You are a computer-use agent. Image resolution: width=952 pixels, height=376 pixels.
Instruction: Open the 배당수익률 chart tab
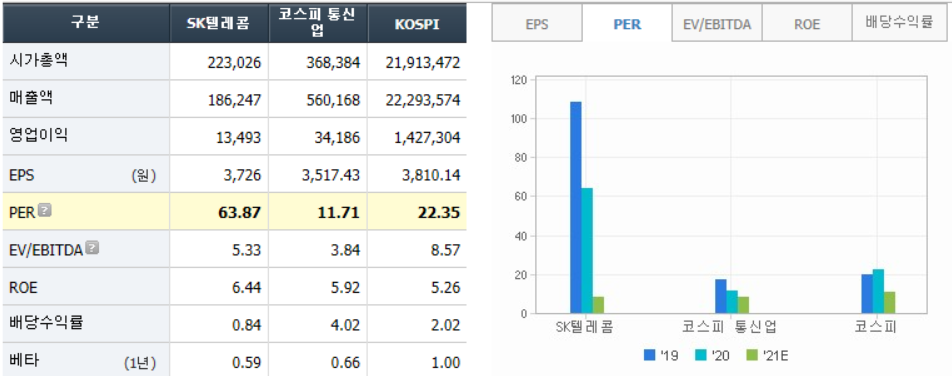coord(899,23)
